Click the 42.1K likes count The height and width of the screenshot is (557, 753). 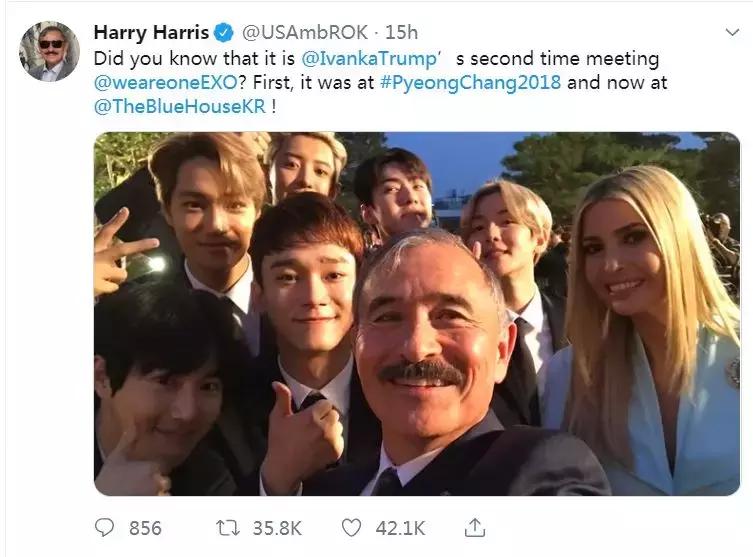tap(399, 527)
